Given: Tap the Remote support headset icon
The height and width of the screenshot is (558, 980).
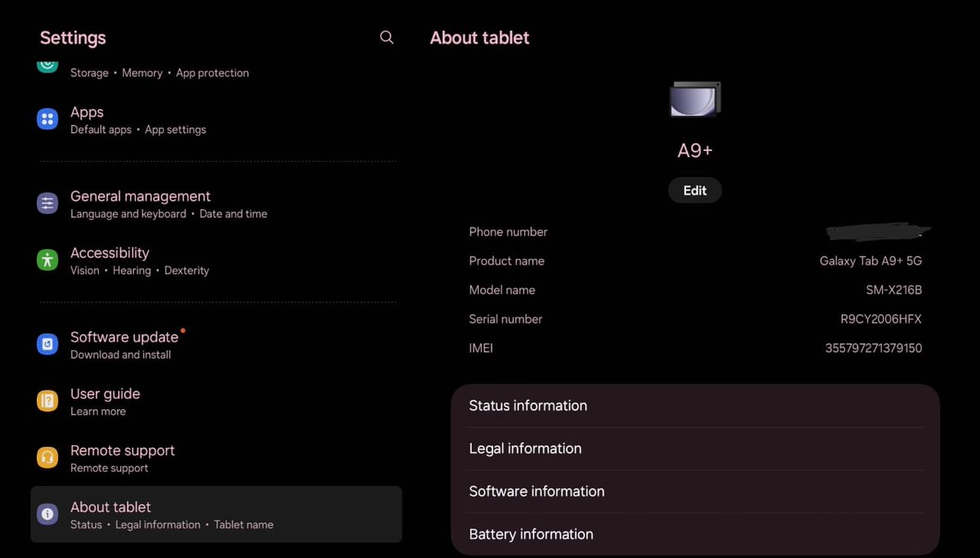Looking at the screenshot, I should click(x=47, y=458).
